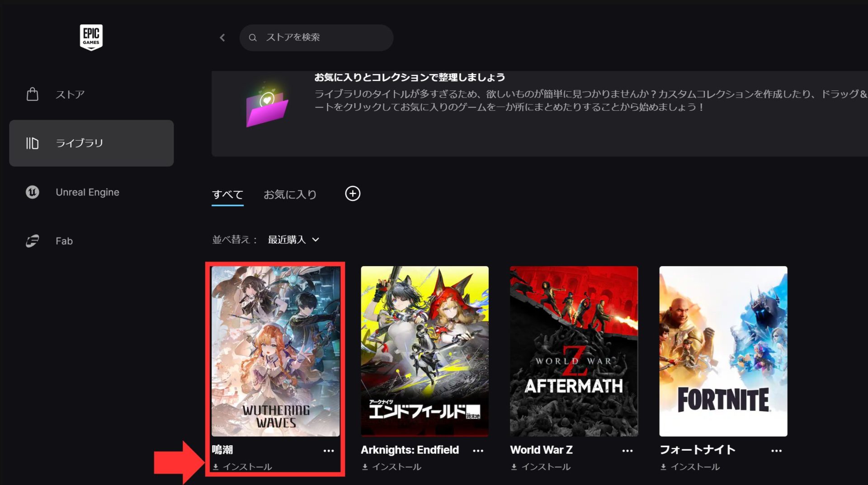
Task: Open the Fab section in the sidebar
Action: tap(63, 240)
